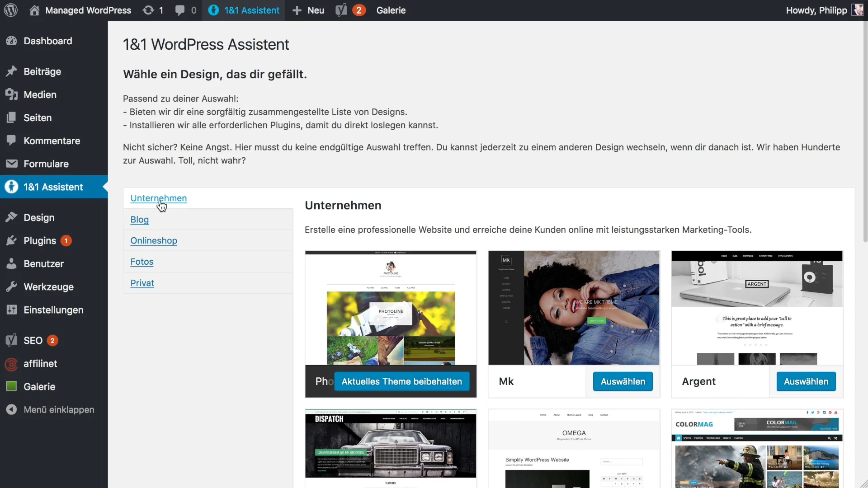Select the Onlineshop category link
Image resolution: width=868 pixels, height=488 pixels.
(154, 240)
